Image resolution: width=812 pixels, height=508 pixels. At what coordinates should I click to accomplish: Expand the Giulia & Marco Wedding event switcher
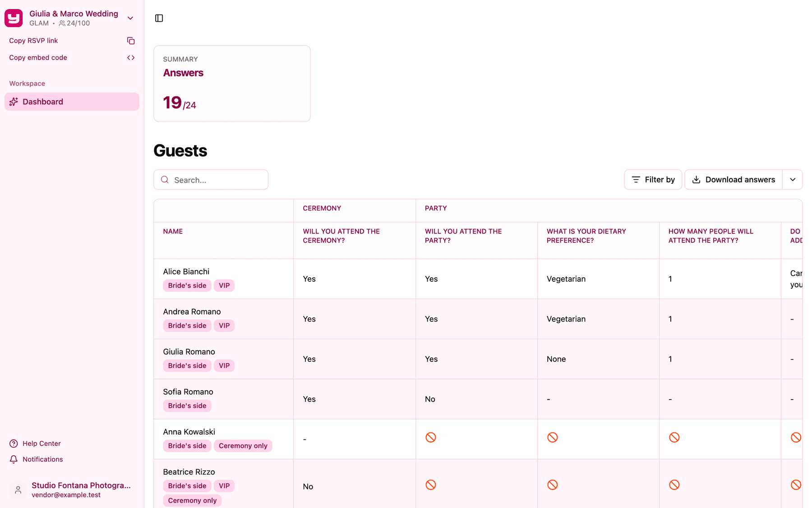(130, 18)
